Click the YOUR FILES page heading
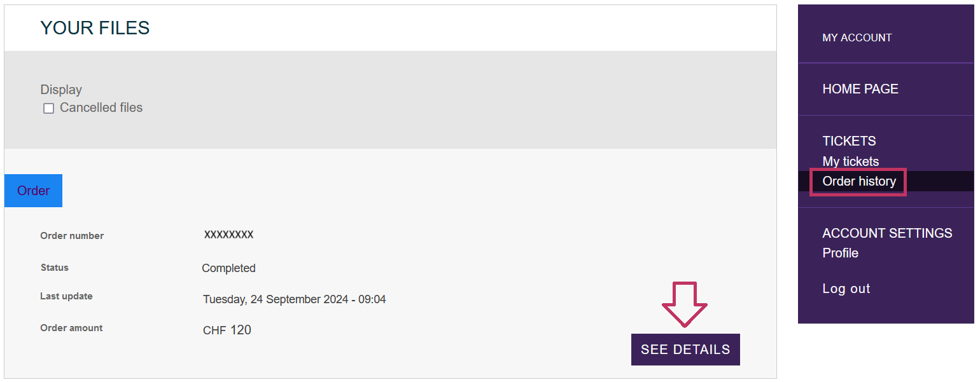980x382 pixels. 95,28
